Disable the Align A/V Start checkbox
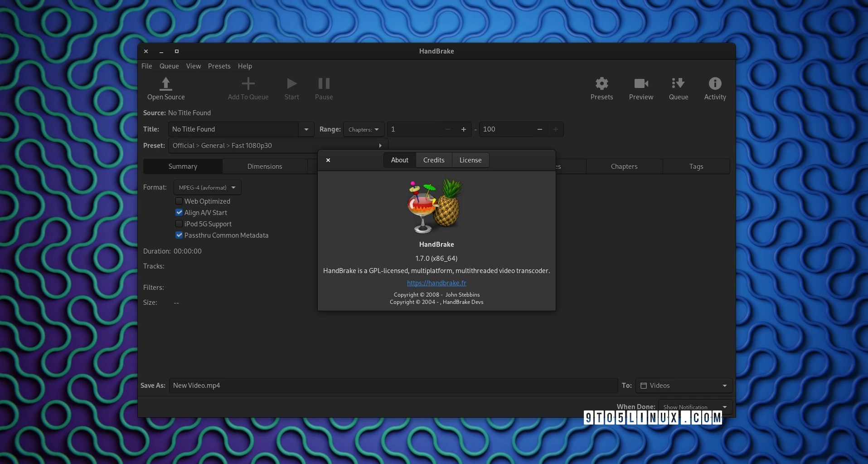The image size is (868, 464). (179, 212)
